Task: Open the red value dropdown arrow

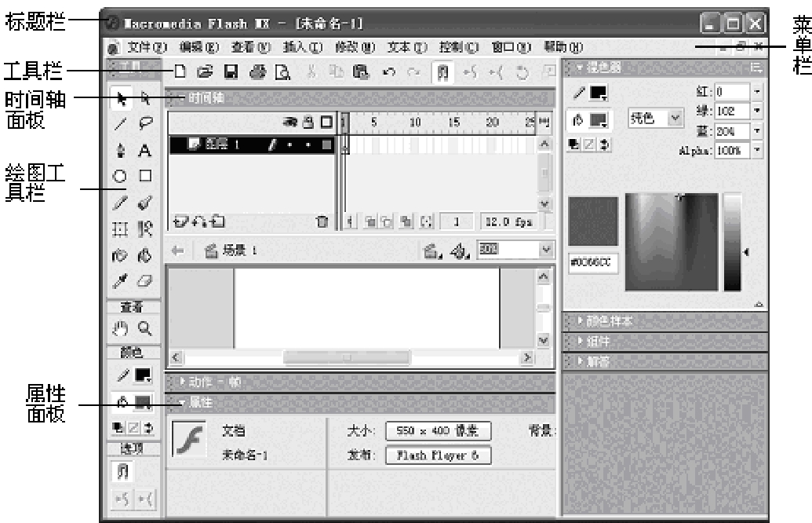Action: pyautogui.click(x=757, y=92)
